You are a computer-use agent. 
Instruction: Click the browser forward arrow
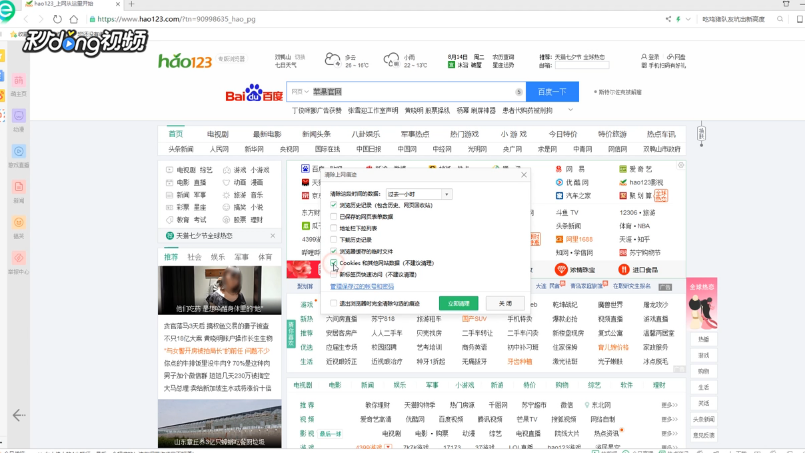coord(41,19)
